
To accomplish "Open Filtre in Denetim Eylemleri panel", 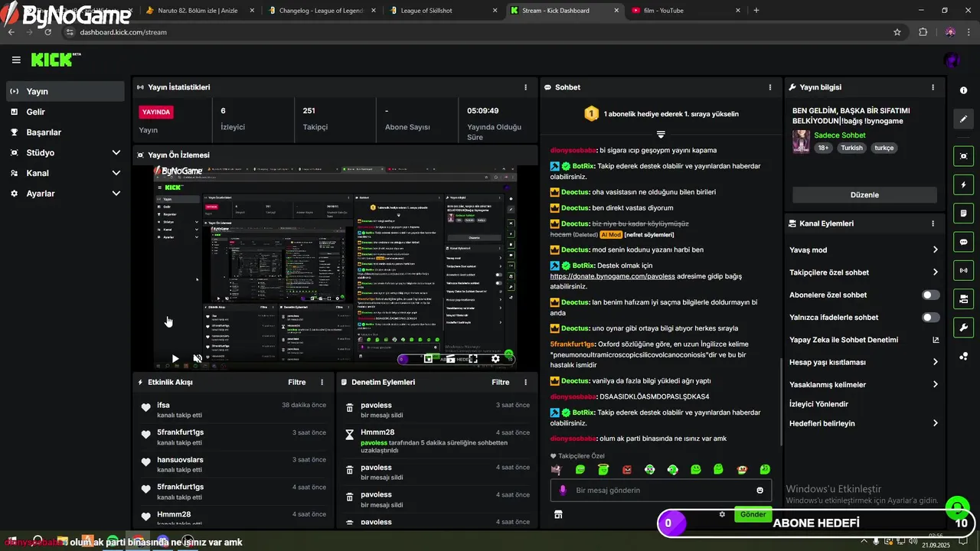I will (x=500, y=382).
